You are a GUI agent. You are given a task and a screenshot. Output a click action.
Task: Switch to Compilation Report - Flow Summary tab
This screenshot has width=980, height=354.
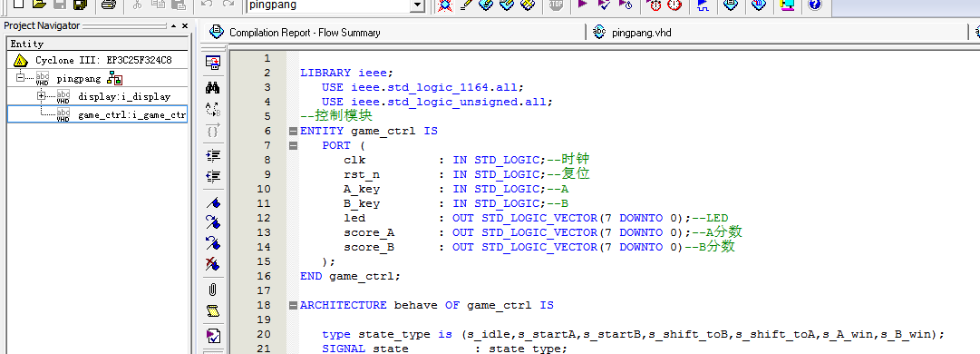click(x=305, y=33)
